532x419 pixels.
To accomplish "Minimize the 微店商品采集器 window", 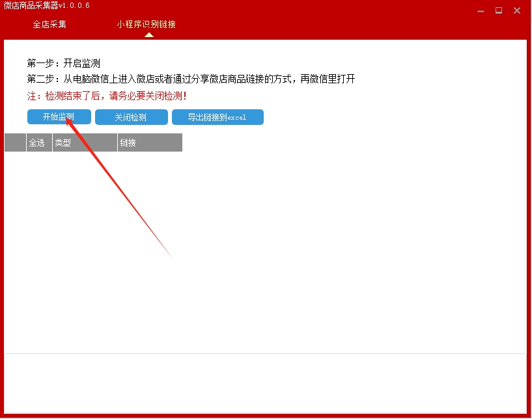I will coord(481,11).
